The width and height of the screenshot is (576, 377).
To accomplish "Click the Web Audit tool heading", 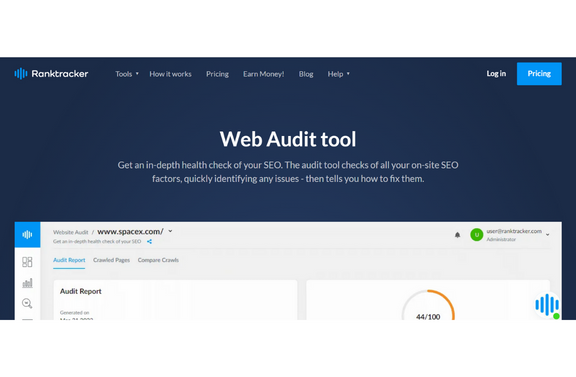I will pos(288,139).
